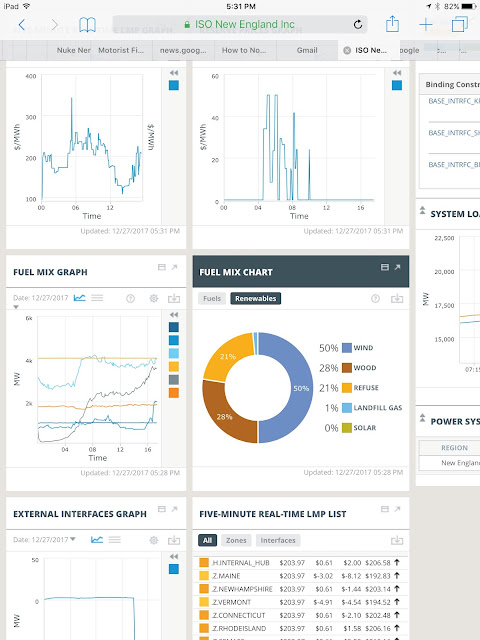Screen dimensions: 480x640
Task: Click the 28% wood donut segment
Action: [224, 417]
